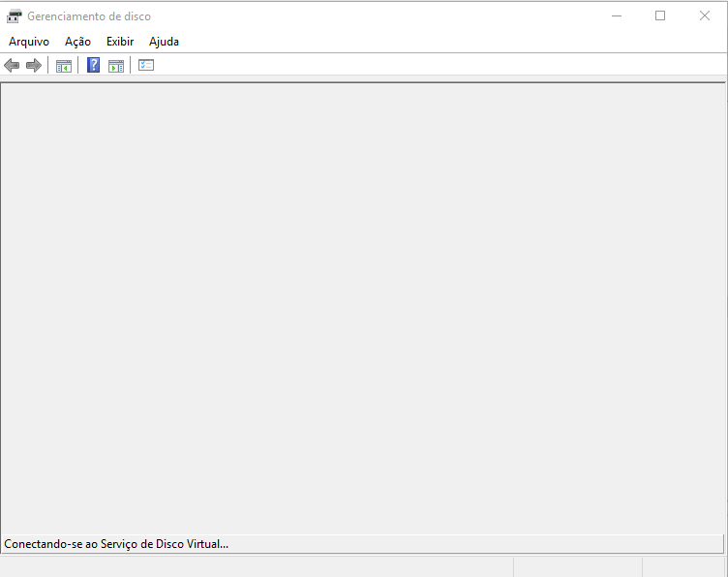Maximize the Gerenciamento de disco window
The height and width of the screenshot is (577, 728).
(x=660, y=15)
